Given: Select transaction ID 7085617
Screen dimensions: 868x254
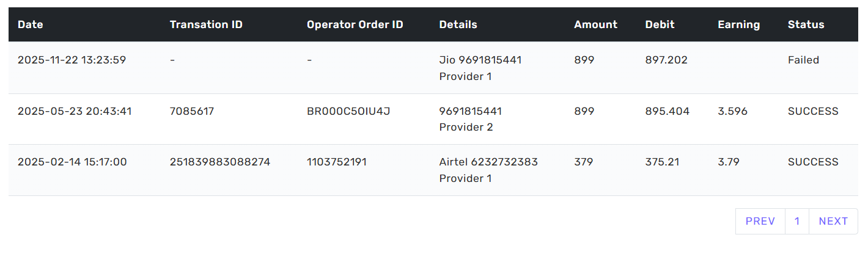Looking at the screenshot, I should pos(192,111).
